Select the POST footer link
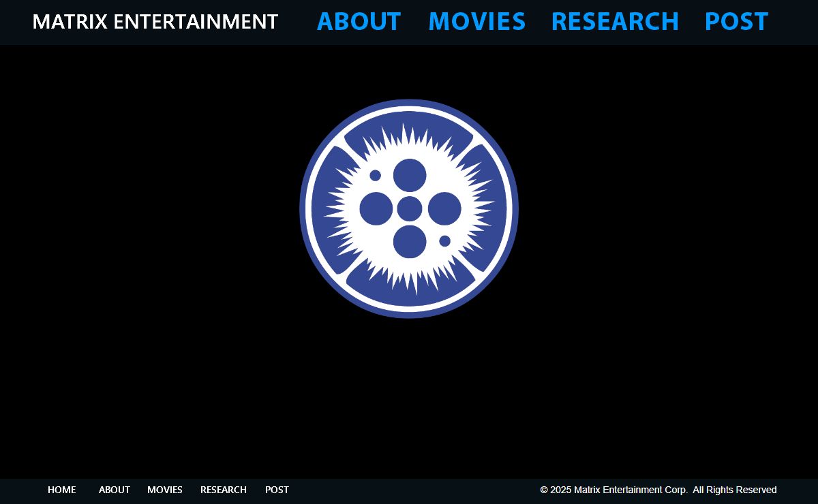Viewport: 818px width, 504px height. coord(277,490)
